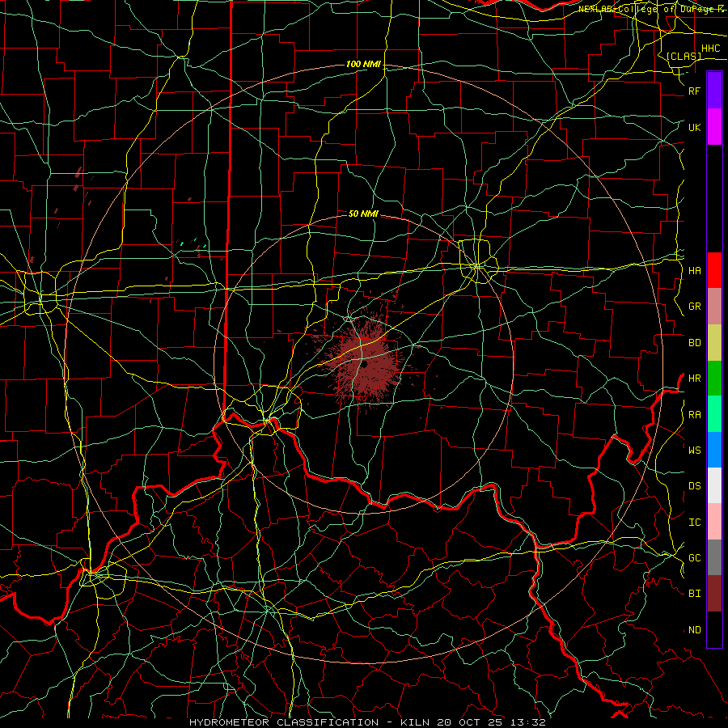Click the RA legend label
728x728 pixels.
(x=695, y=415)
